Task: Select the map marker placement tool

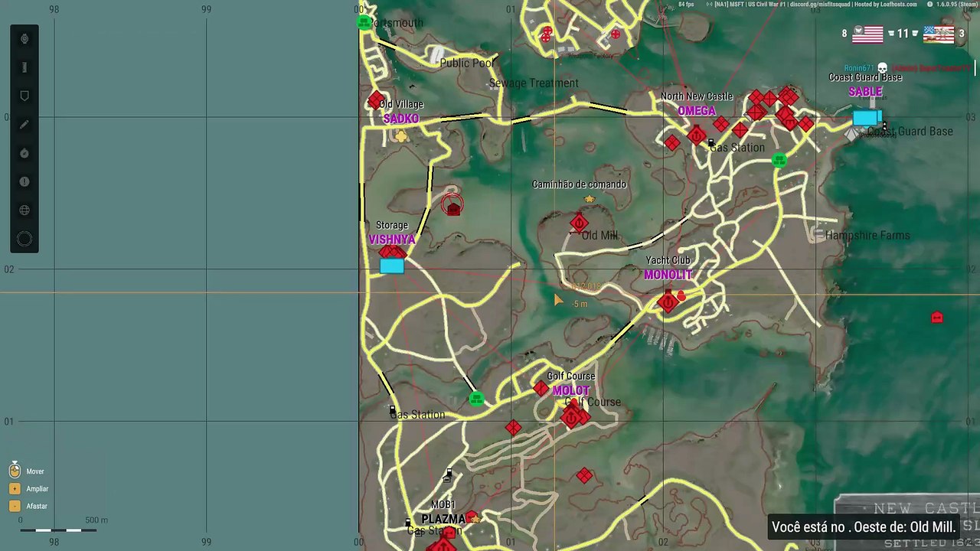Action: pyautogui.click(x=24, y=96)
